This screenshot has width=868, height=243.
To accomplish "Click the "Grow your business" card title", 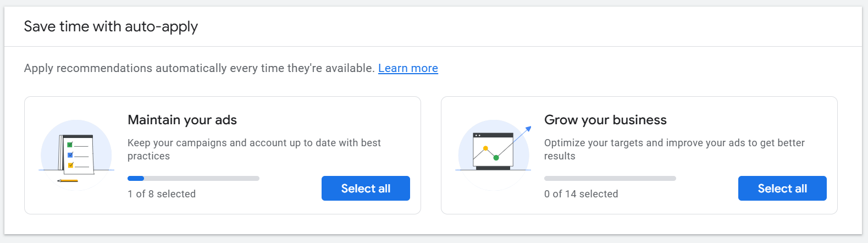I will pyautogui.click(x=605, y=120).
